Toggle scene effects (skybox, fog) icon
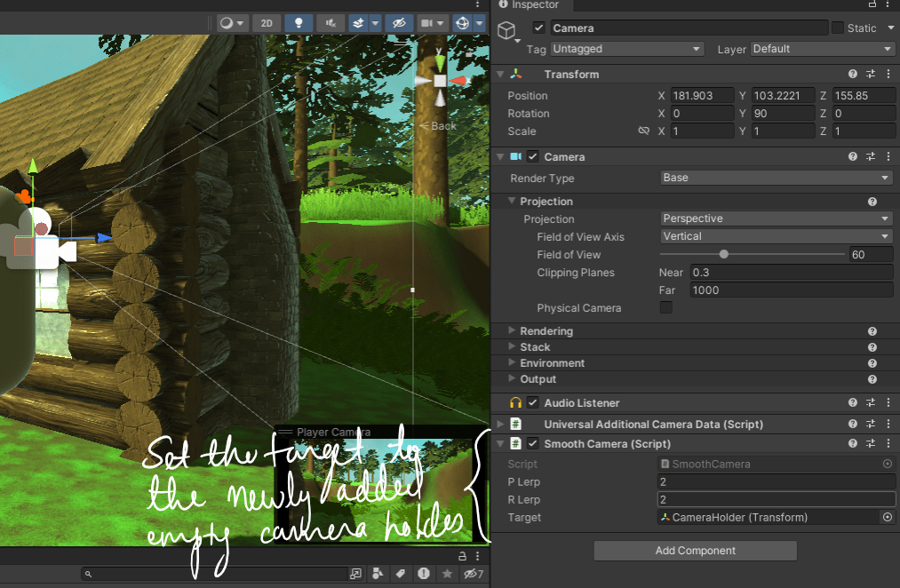The width and height of the screenshot is (900, 588). pos(358,23)
